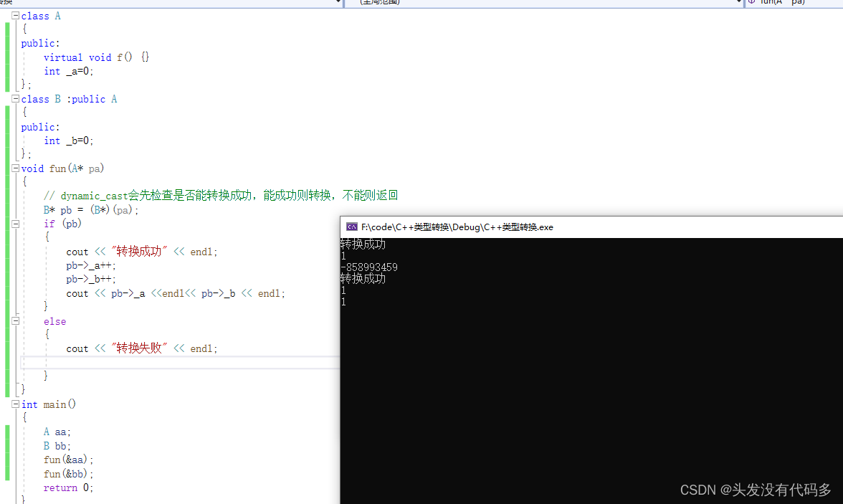843x504 pixels.
Task: Click the -858993459 value in console output
Action: 369,267
